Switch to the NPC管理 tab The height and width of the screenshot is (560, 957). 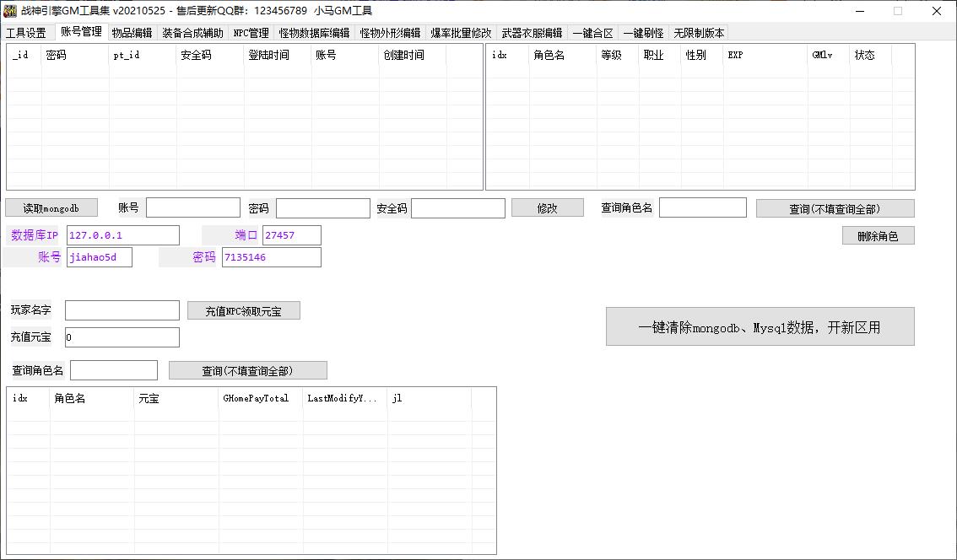(251, 33)
